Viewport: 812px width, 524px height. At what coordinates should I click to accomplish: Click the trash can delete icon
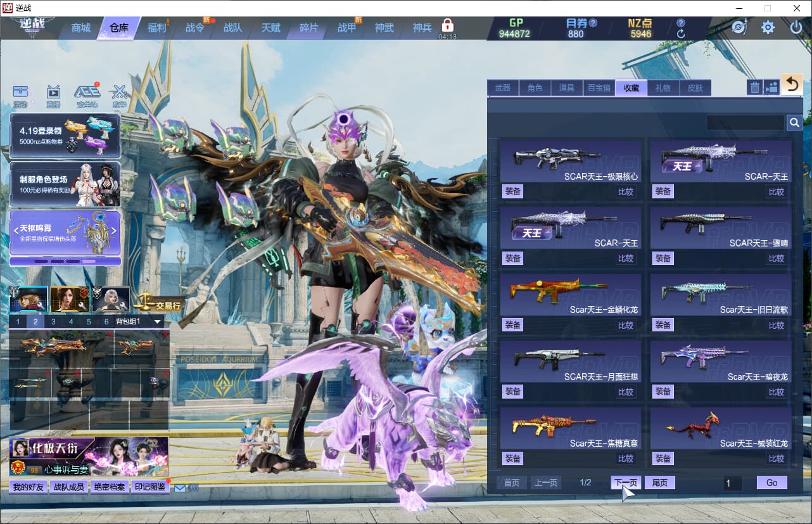click(754, 87)
